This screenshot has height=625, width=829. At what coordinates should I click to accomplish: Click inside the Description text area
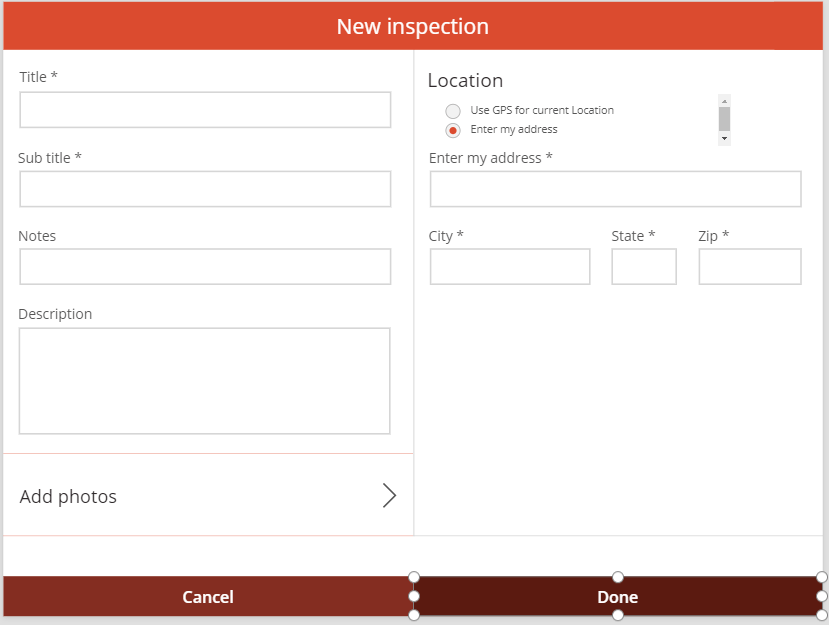click(205, 381)
